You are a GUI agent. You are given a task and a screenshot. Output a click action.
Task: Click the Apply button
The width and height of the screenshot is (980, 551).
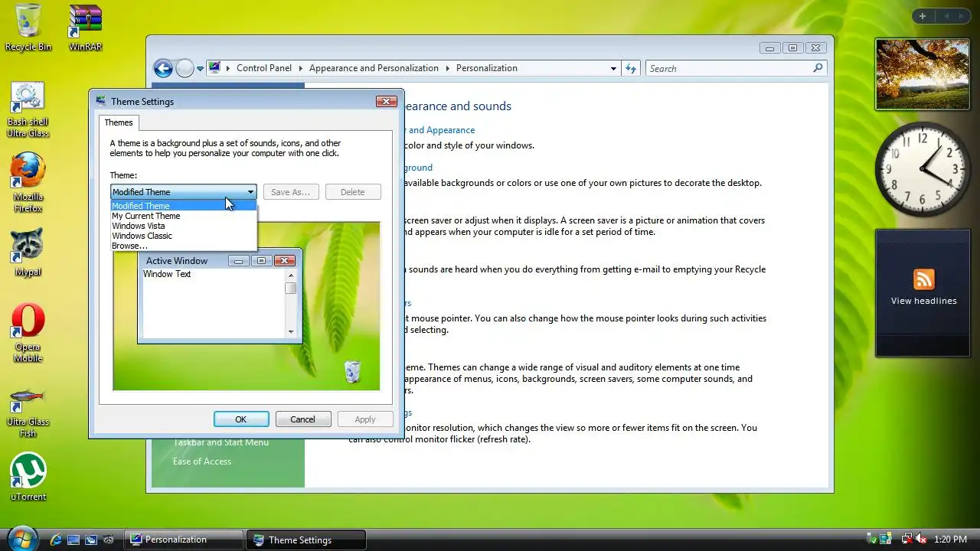[x=365, y=419]
